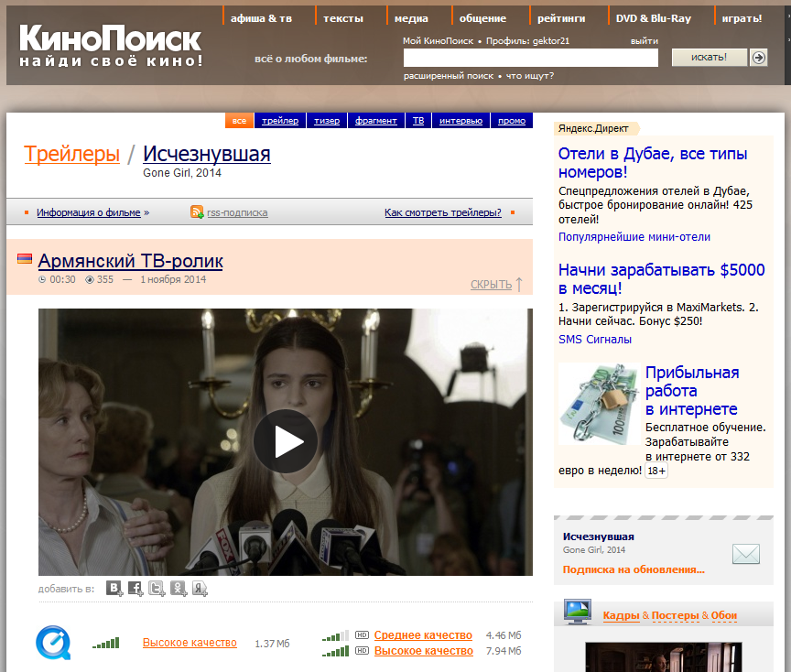Click the euro money ad image

(600, 404)
